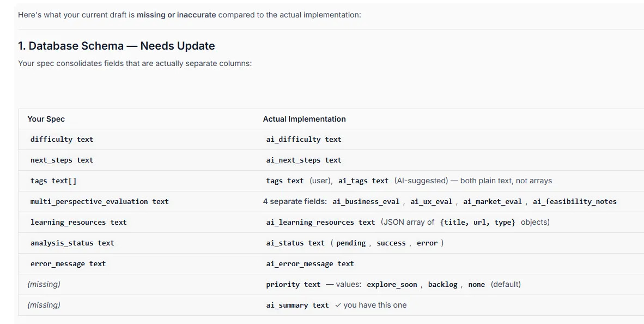Select the 'ai_difficulty text' code cell

pyautogui.click(x=303, y=140)
